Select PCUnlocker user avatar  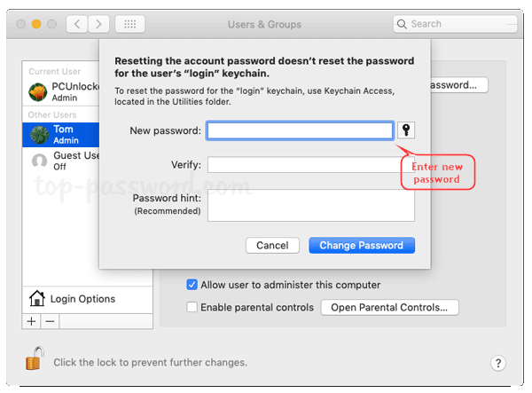pyautogui.click(x=38, y=91)
